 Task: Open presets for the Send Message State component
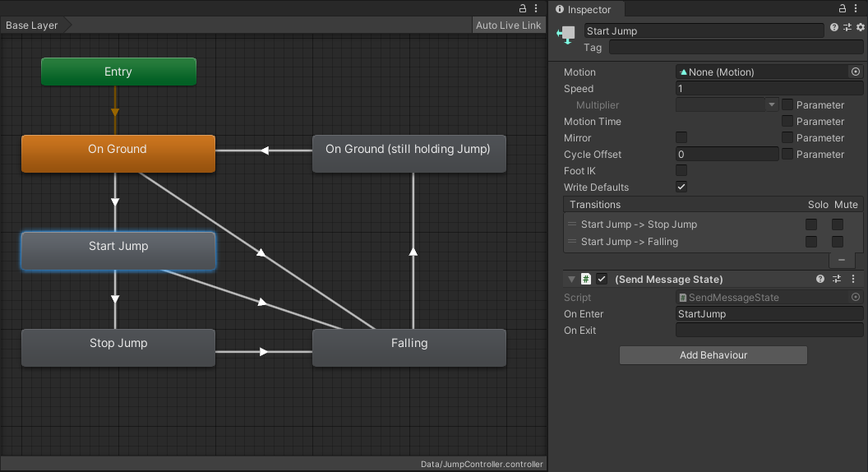tap(837, 280)
